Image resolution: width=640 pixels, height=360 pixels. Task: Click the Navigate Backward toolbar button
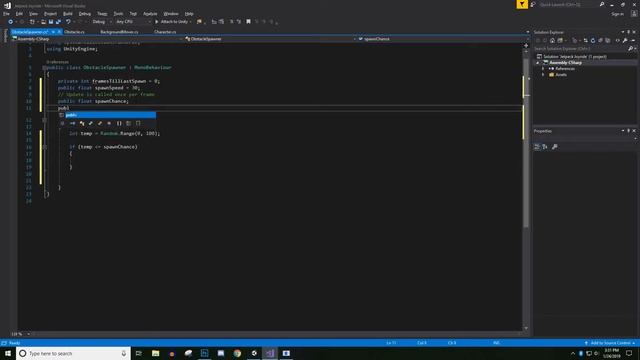(11, 22)
